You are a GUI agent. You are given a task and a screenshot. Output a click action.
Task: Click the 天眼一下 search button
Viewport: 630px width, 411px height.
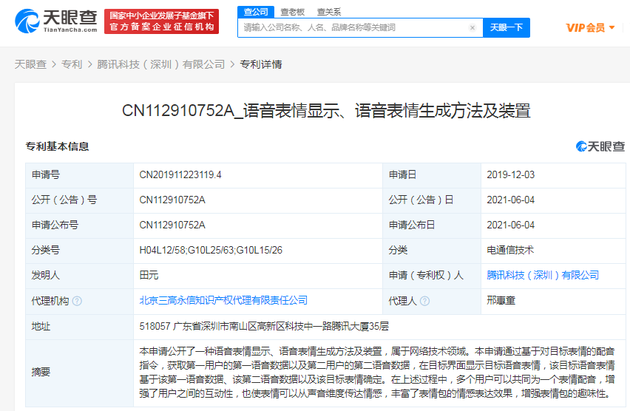coord(506,28)
